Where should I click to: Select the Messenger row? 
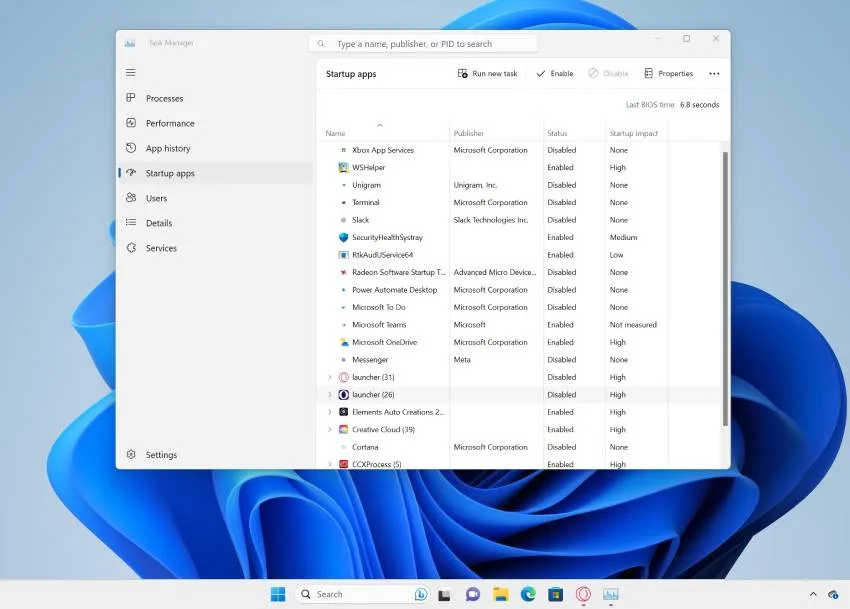[x=519, y=360]
